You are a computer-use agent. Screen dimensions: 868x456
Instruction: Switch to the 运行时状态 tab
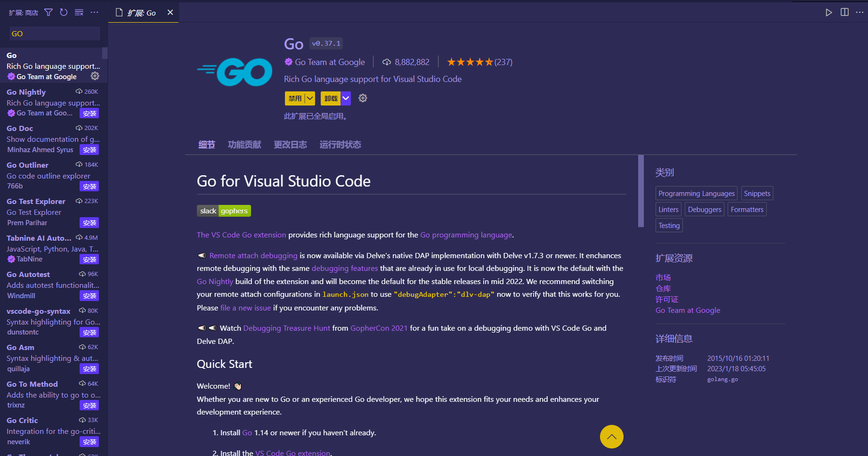(x=341, y=145)
